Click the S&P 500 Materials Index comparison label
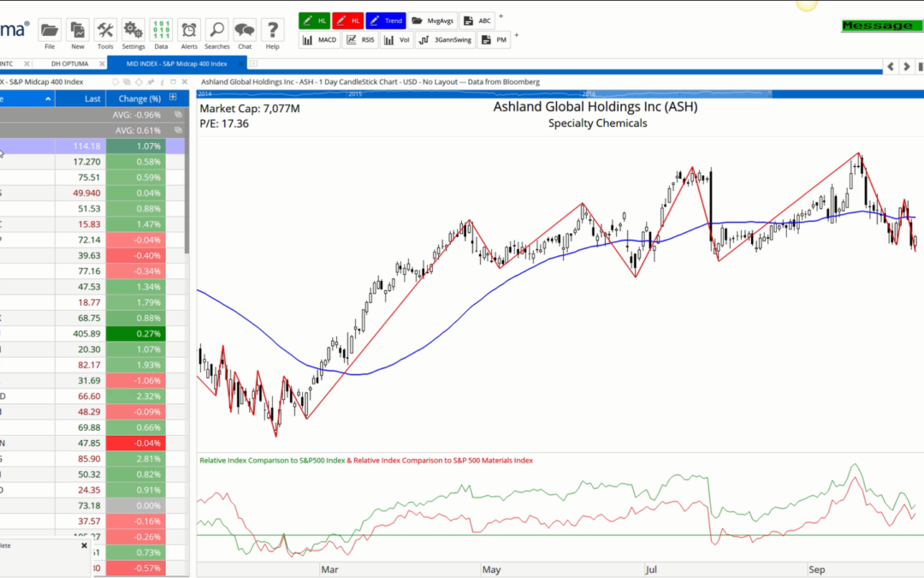 tap(443, 460)
